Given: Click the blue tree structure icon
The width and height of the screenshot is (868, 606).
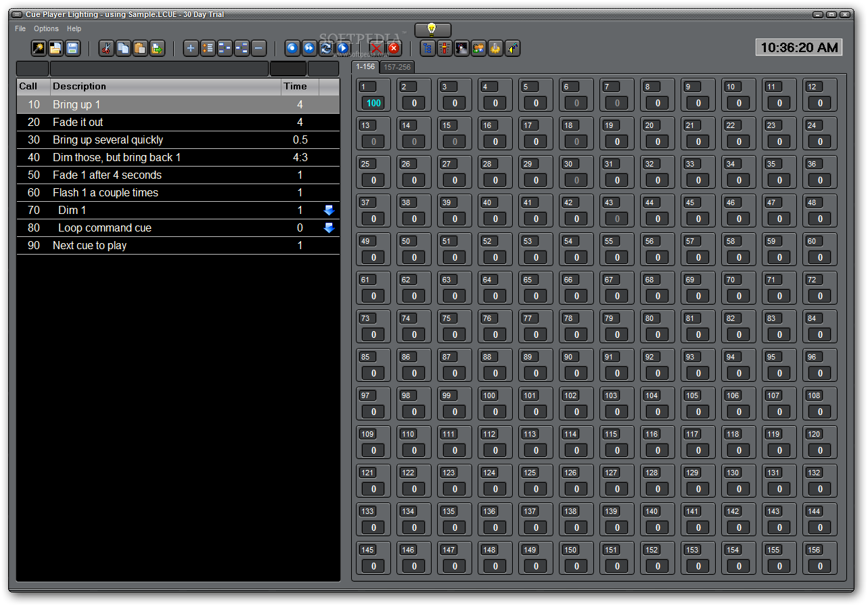Looking at the screenshot, I should 428,48.
